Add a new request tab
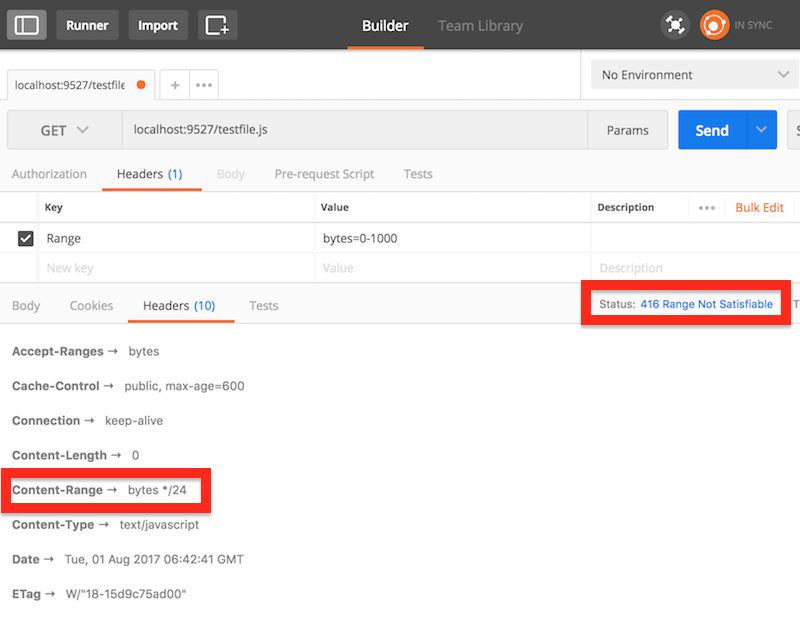This screenshot has height=619, width=800. (175, 85)
